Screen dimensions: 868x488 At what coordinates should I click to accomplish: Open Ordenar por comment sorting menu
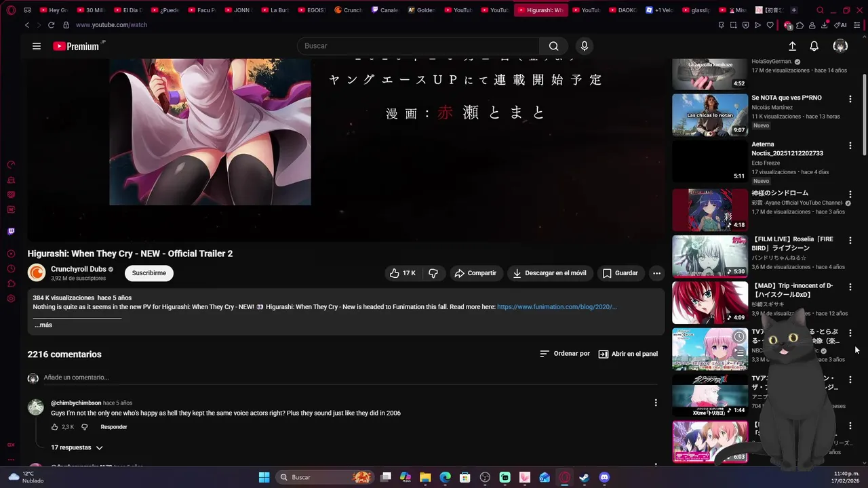[565, 354]
